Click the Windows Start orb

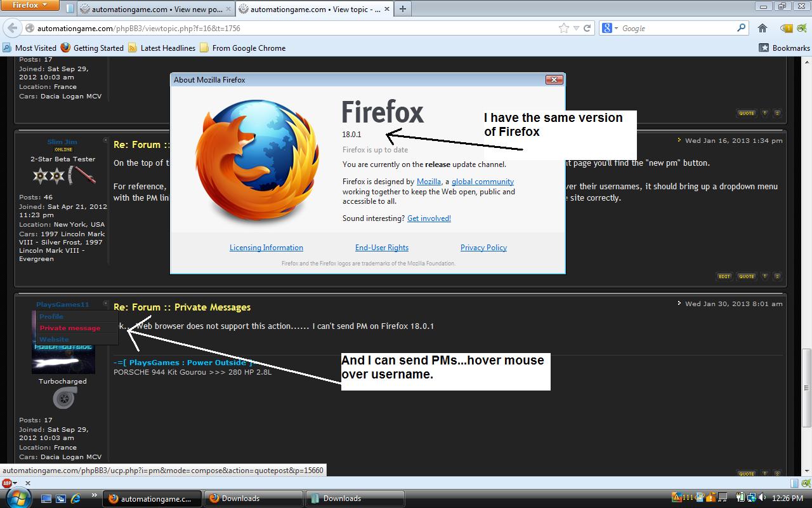tap(18, 497)
